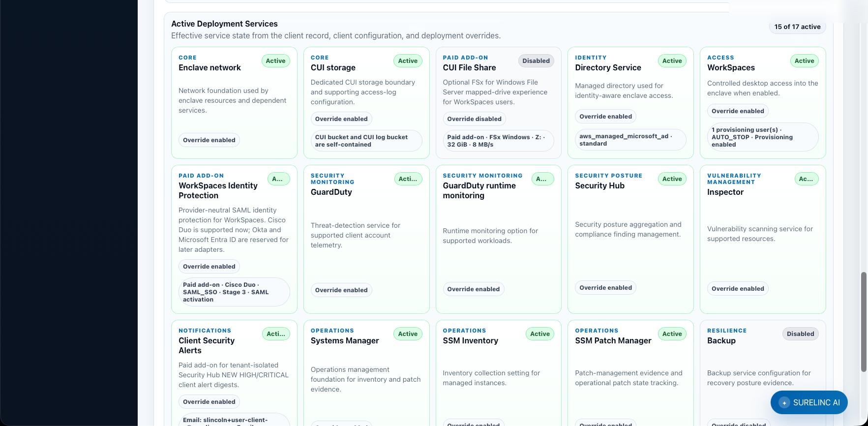Click the 'CUI File Share' card title
This screenshot has width=868, height=426.
[469, 68]
